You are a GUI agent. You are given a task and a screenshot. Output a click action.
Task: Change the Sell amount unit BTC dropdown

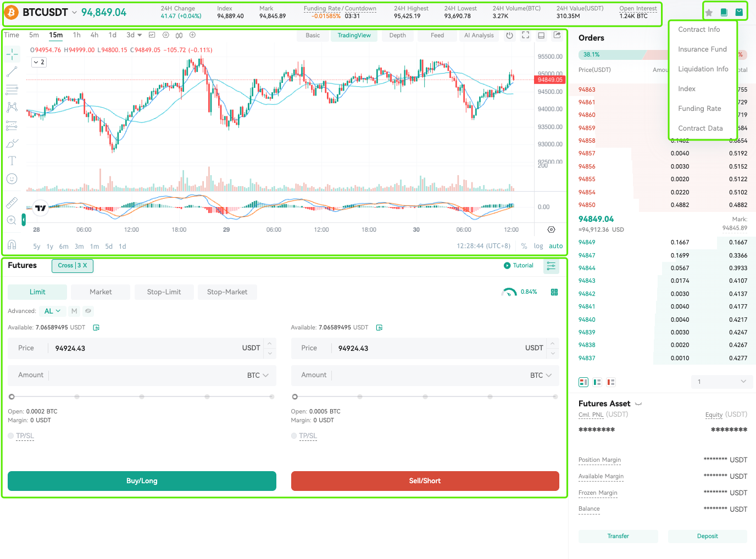click(541, 376)
